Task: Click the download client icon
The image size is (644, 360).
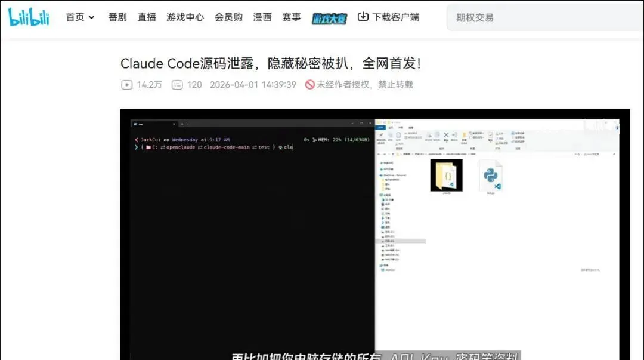Action: 363,17
